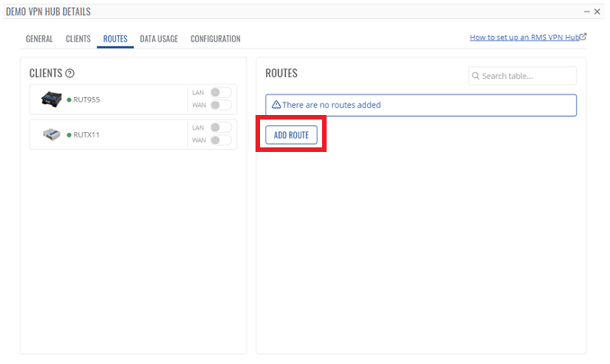Click the RUT955 router device image
The image size is (610, 364).
(51, 99)
